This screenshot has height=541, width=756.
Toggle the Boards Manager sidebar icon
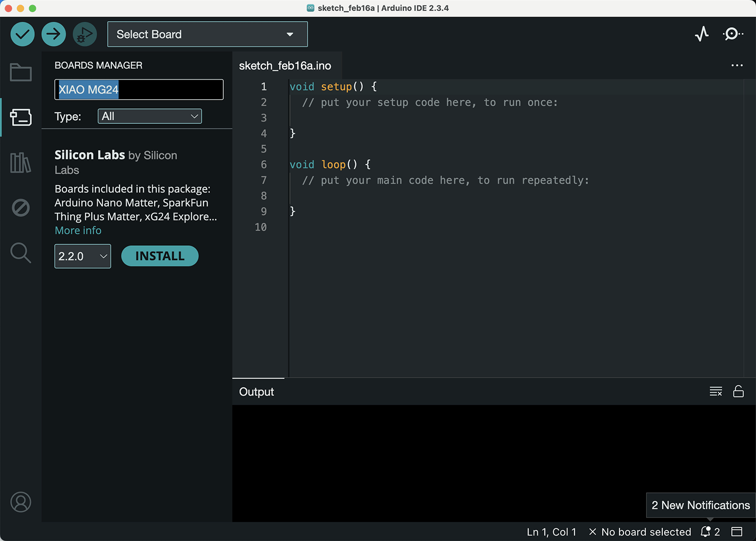21,117
